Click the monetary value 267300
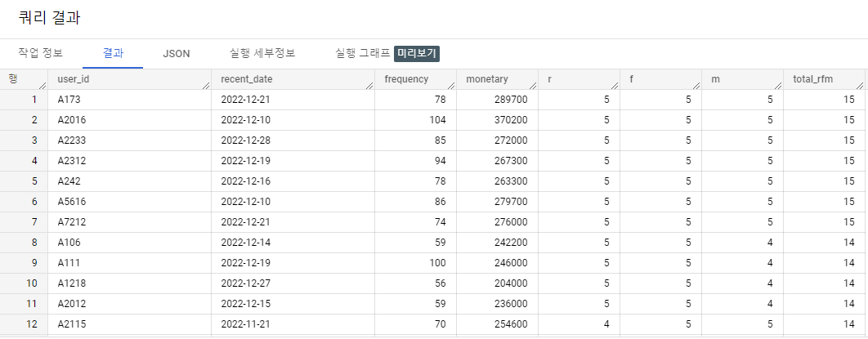Viewport: 868px width, 339px height. click(x=497, y=161)
